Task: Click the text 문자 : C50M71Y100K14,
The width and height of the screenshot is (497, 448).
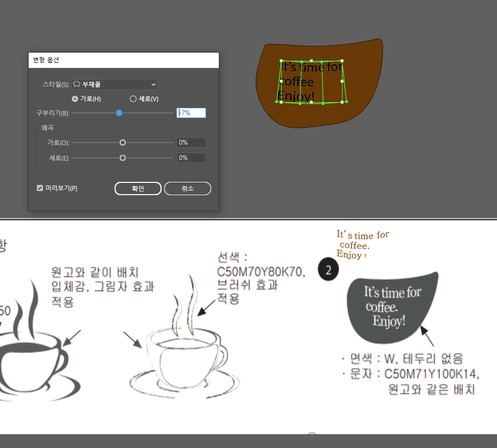Action: [x=415, y=374]
